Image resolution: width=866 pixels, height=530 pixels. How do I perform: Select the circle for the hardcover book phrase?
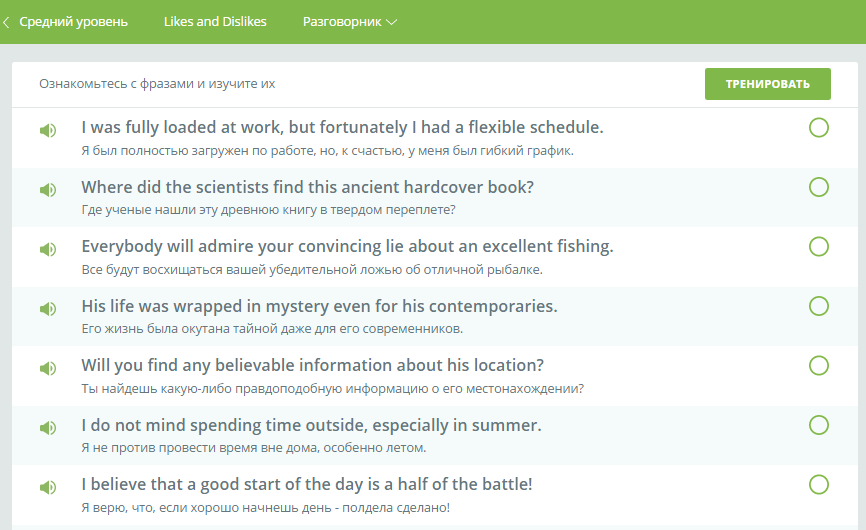[819, 187]
